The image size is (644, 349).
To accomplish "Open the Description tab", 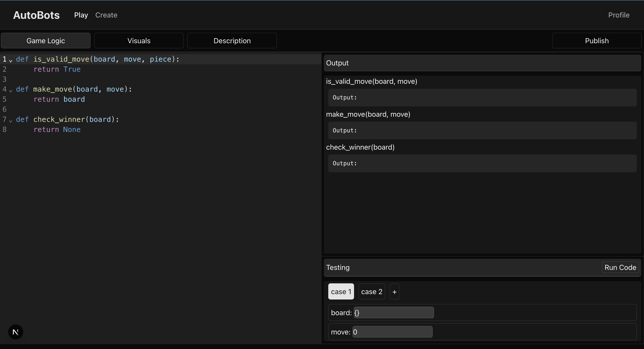I will [x=232, y=41].
